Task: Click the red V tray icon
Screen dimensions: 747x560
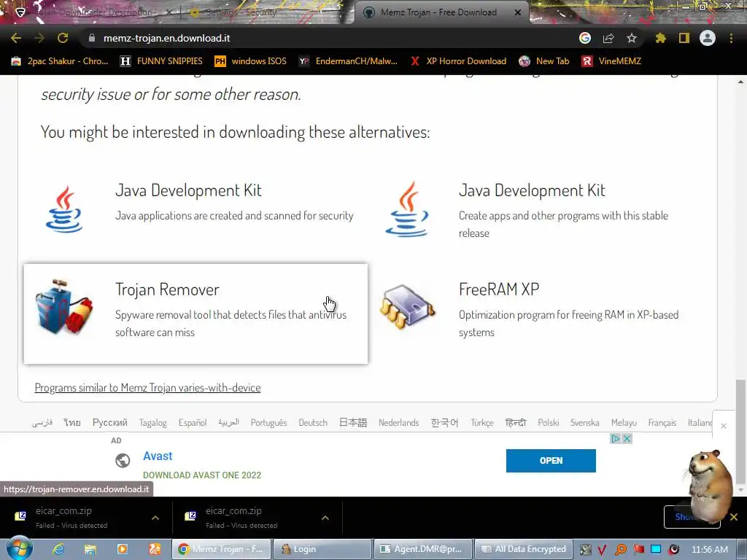Action: (x=602, y=550)
